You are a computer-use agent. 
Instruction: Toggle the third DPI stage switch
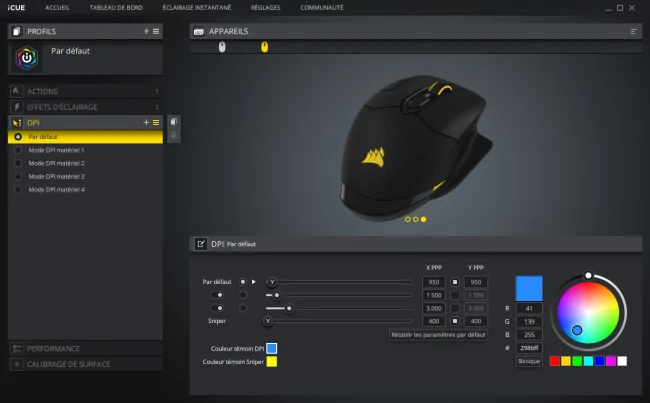tap(217, 308)
